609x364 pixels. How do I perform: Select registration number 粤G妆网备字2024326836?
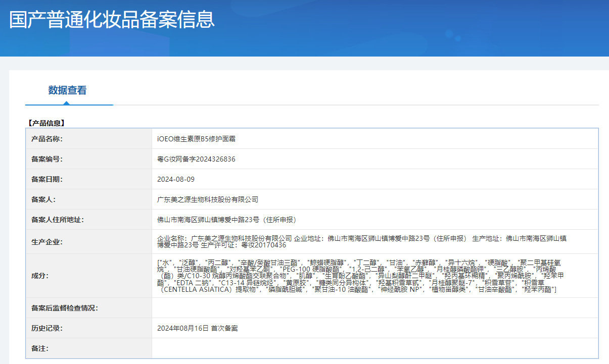coord(196,159)
